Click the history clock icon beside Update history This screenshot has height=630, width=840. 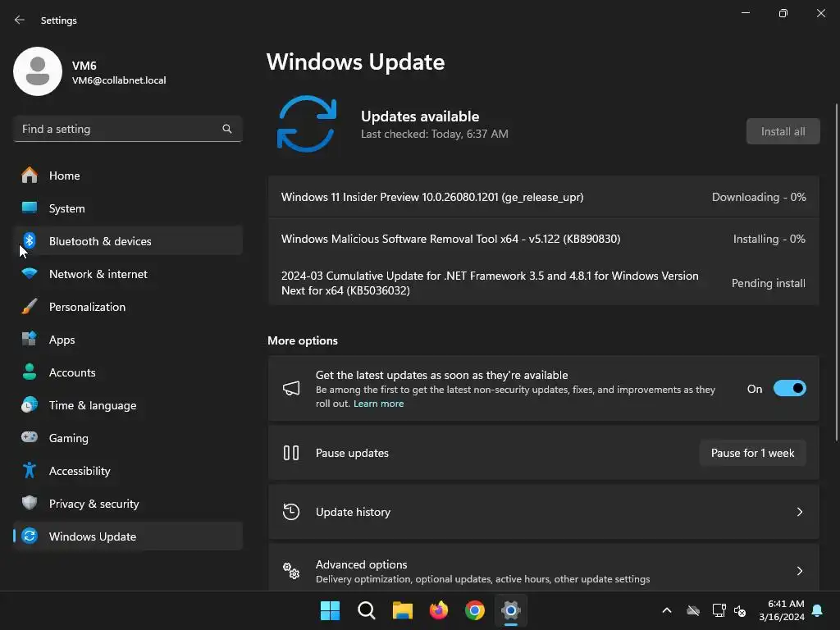click(291, 512)
